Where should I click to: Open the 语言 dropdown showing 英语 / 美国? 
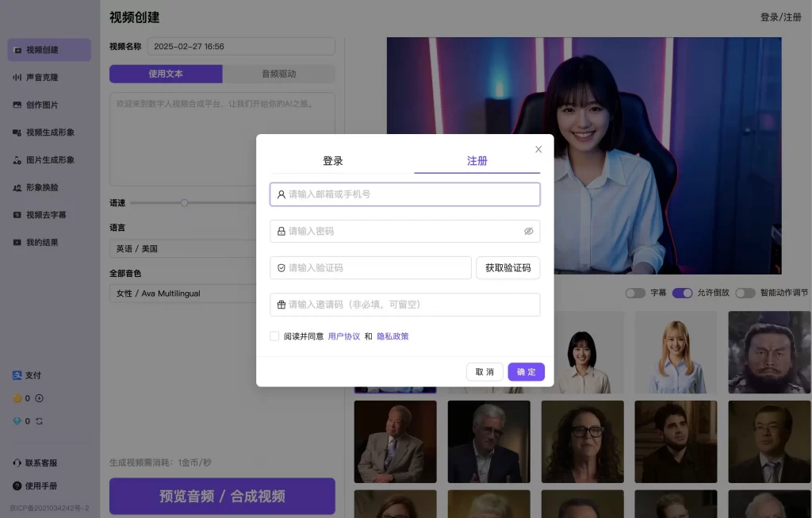coord(184,248)
